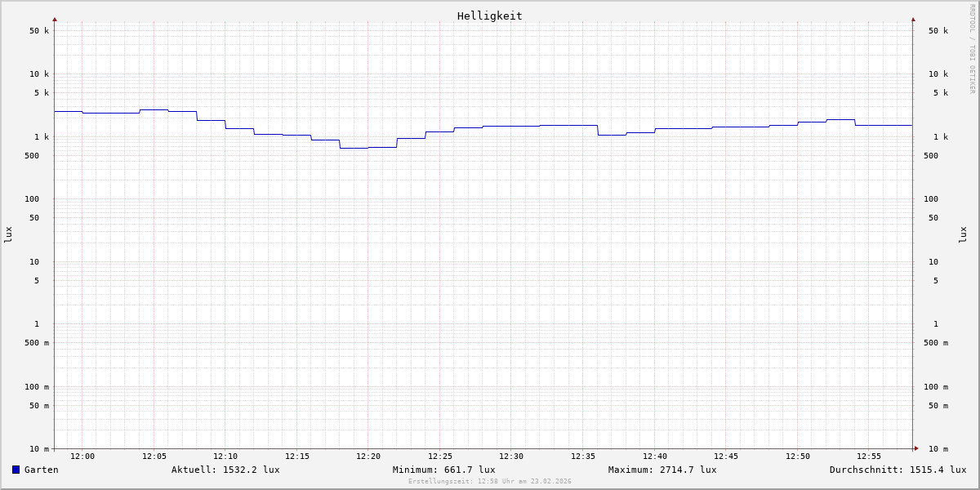Click the Minimum: 661.7 lux statistic
Viewport: 980px width, 490px height.
tap(443, 470)
